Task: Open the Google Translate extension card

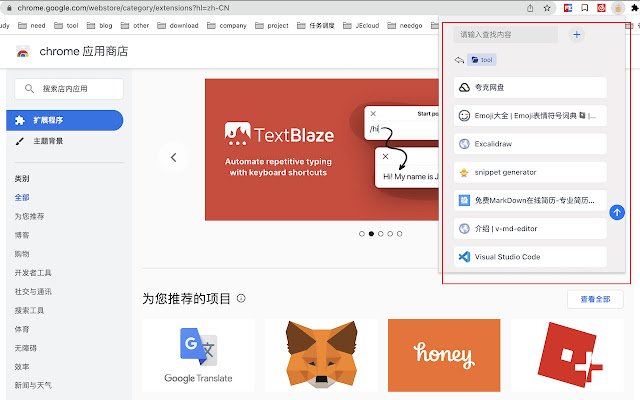Action: click(x=198, y=355)
